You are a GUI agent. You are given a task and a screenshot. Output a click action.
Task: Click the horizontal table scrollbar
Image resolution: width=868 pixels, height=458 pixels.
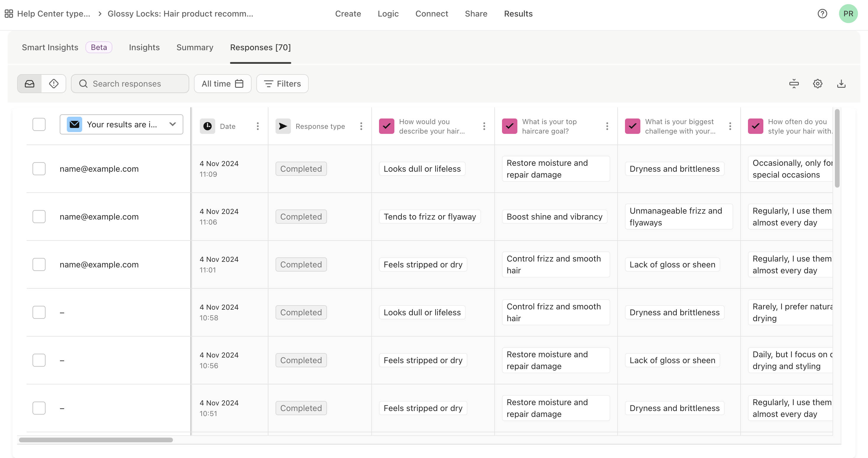point(96,440)
